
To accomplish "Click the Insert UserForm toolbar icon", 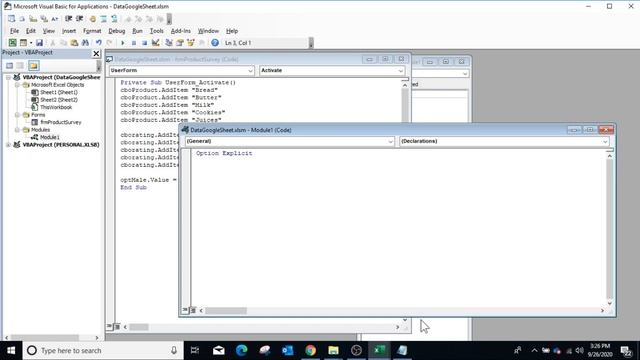I will coord(23,42).
